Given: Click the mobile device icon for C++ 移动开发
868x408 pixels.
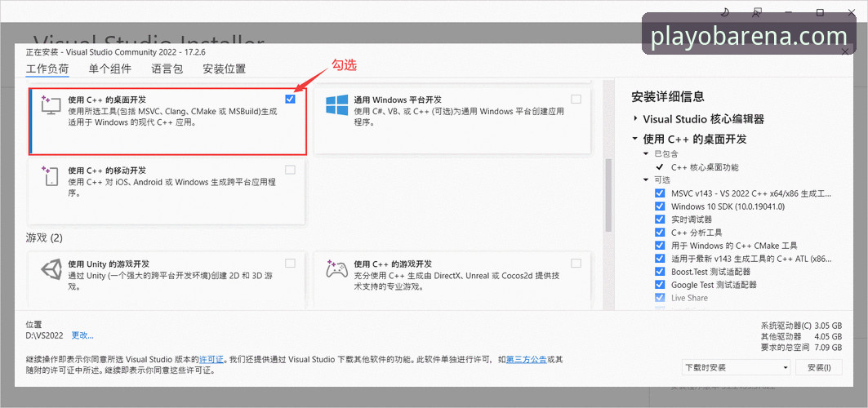Looking at the screenshot, I should pyautogui.click(x=51, y=176).
